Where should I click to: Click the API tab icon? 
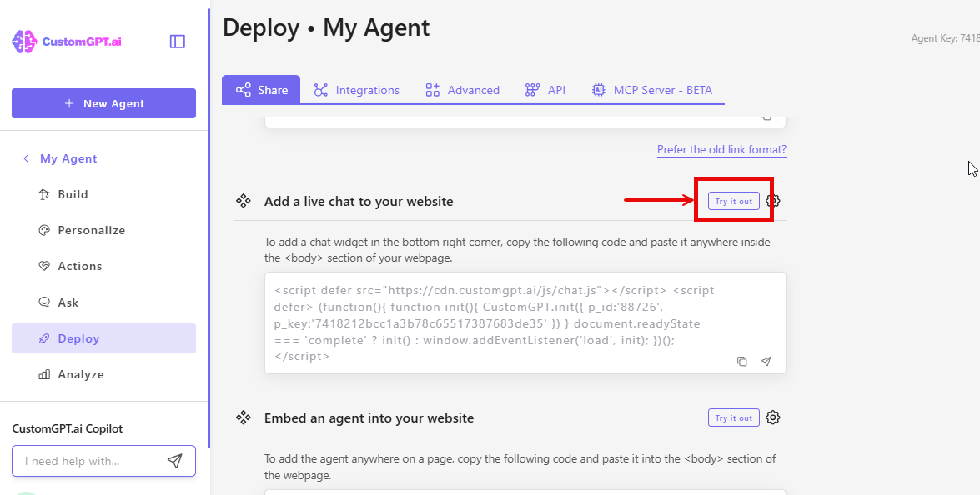[532, 90]
